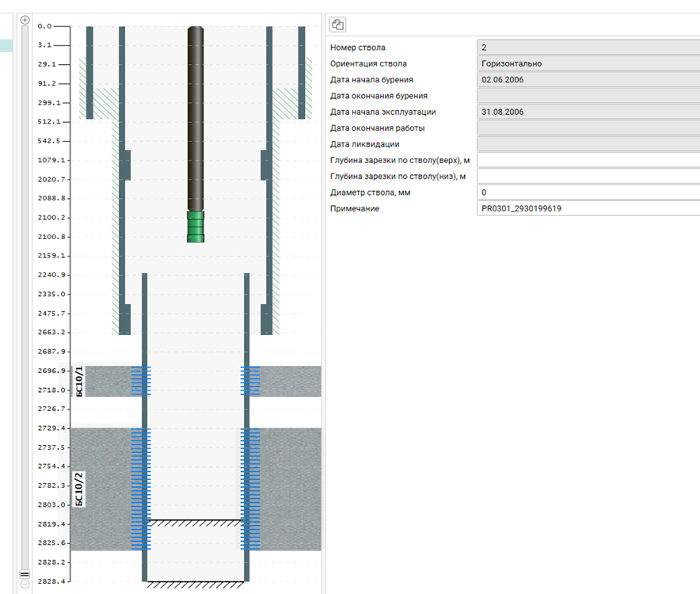Focus Глубина зарезки по стволу(низ) input

click(588, 176)
